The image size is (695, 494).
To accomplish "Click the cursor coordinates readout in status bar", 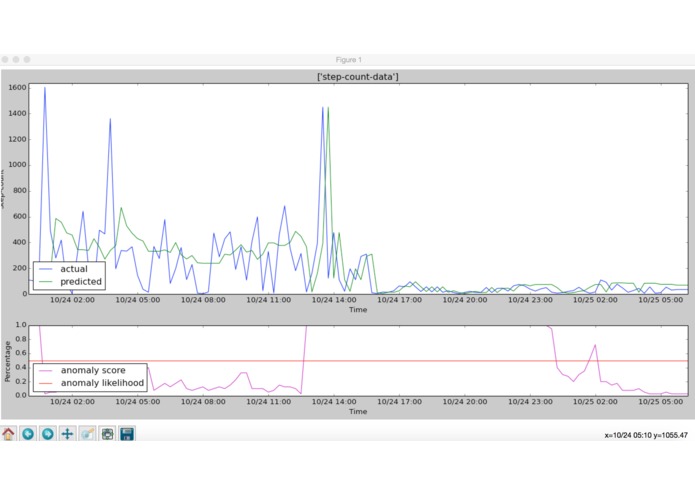I will (646, 436).
